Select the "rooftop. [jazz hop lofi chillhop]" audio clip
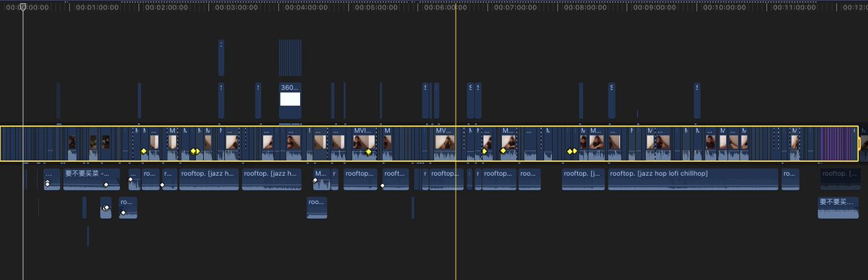The width and height of the screenshot is (868, 280). point(692,179)
